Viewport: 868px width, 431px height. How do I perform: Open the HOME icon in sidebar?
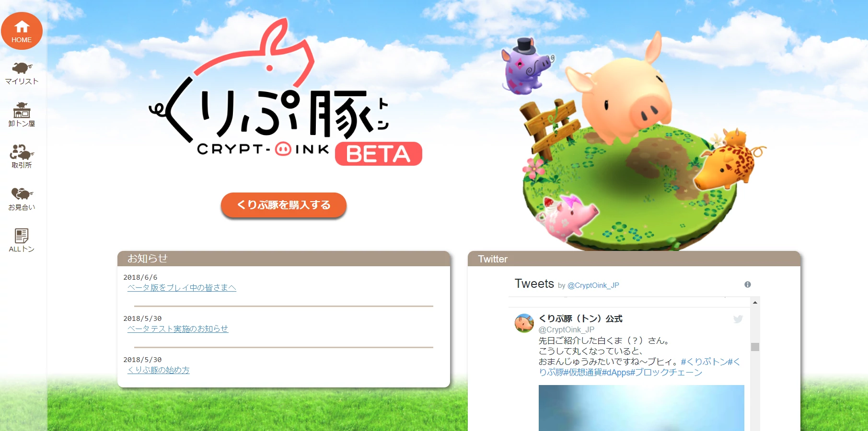pos(22,31)
